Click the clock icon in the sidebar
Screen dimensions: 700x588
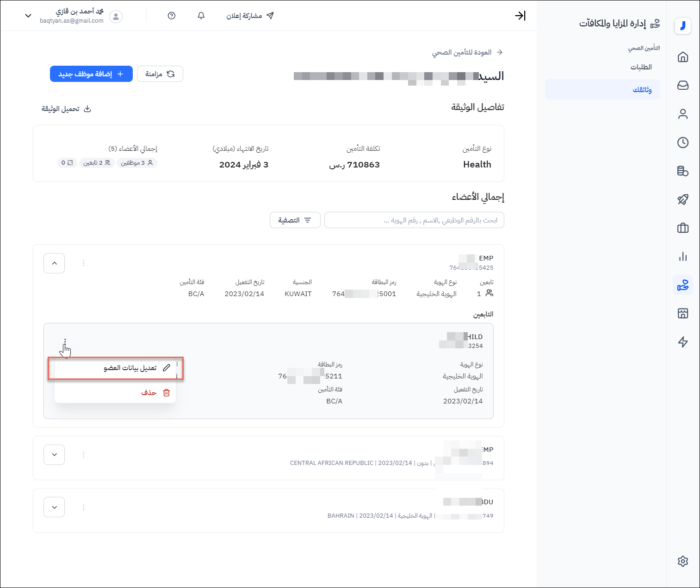[x=682, y=142]
